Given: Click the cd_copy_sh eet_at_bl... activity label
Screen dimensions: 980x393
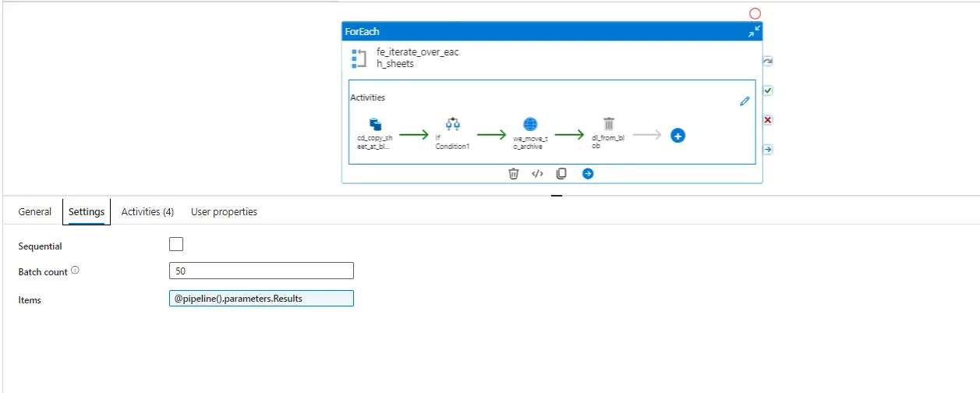Looking at the screenshot, I should pos(375,142).
